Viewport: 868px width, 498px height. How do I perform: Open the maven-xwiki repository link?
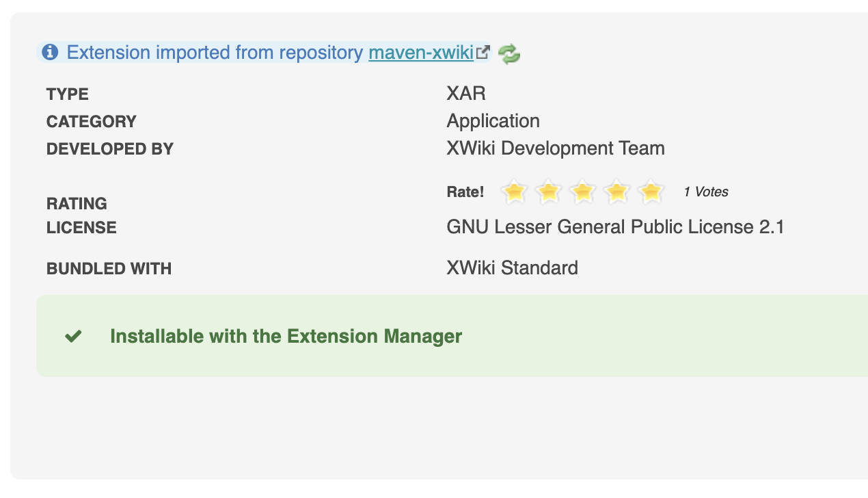[420, 53]
